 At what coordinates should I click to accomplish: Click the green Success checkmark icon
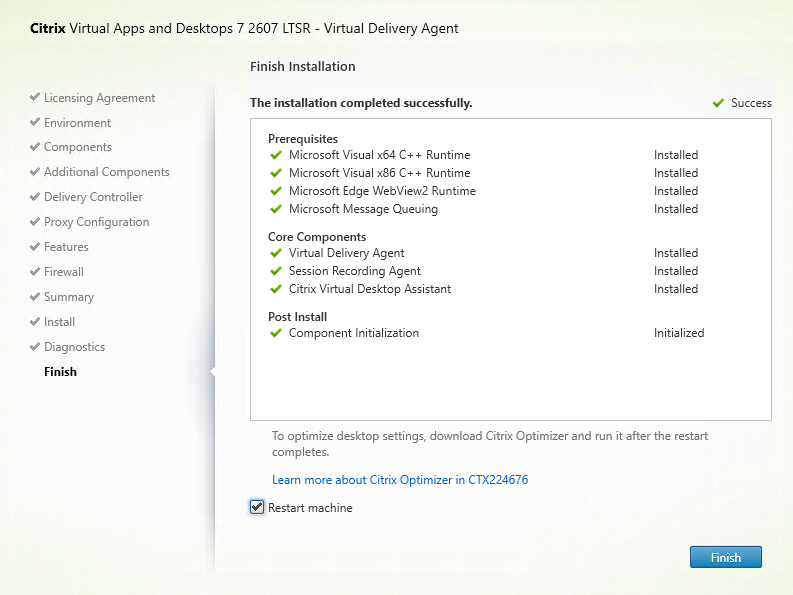coord(718,103)
